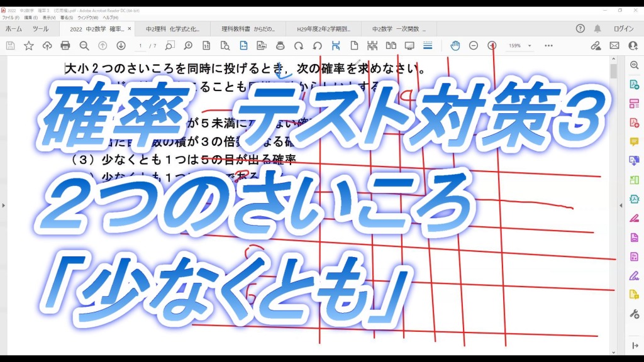Toggle two-page view mode
Image resolution: width=644 pixels, height=362 pixels.
pyautogui.click(x=391, y=46)
